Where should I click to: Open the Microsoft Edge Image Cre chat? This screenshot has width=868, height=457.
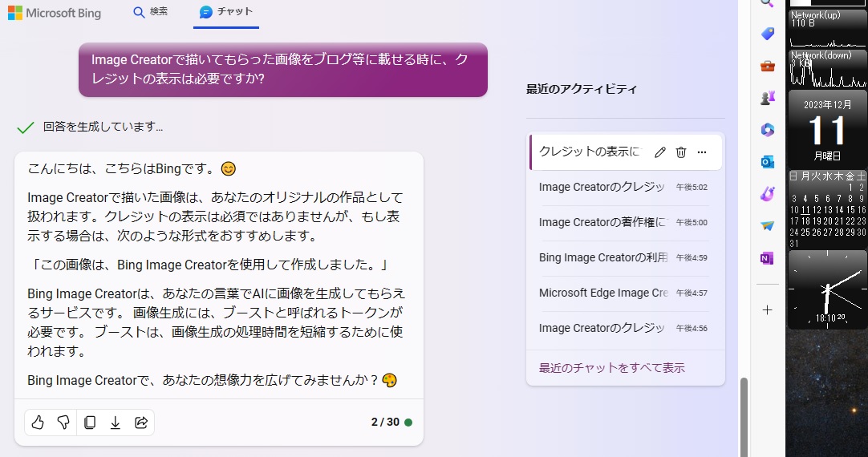tap(624, 293)
